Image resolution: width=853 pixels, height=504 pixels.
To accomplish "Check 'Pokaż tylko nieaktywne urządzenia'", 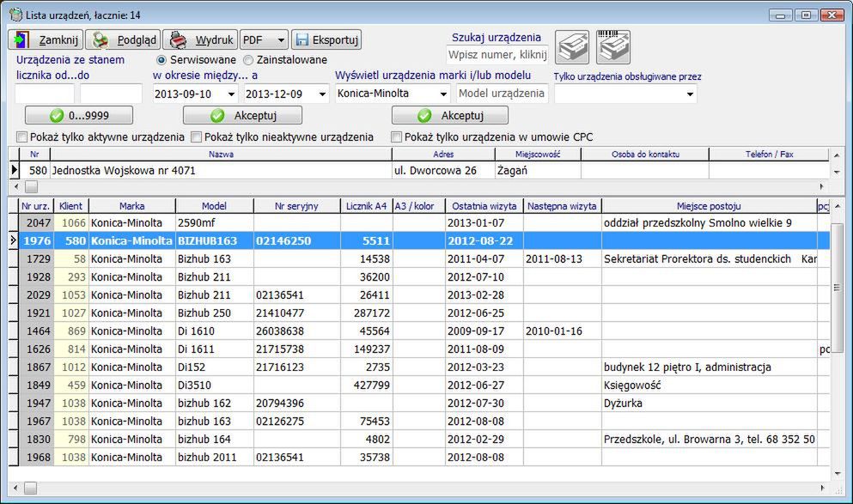I will coord(196,137).
